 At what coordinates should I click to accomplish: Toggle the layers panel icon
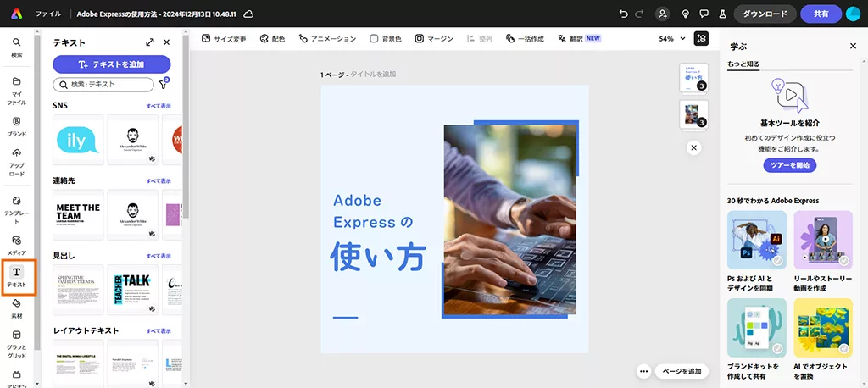coord(701,39)
